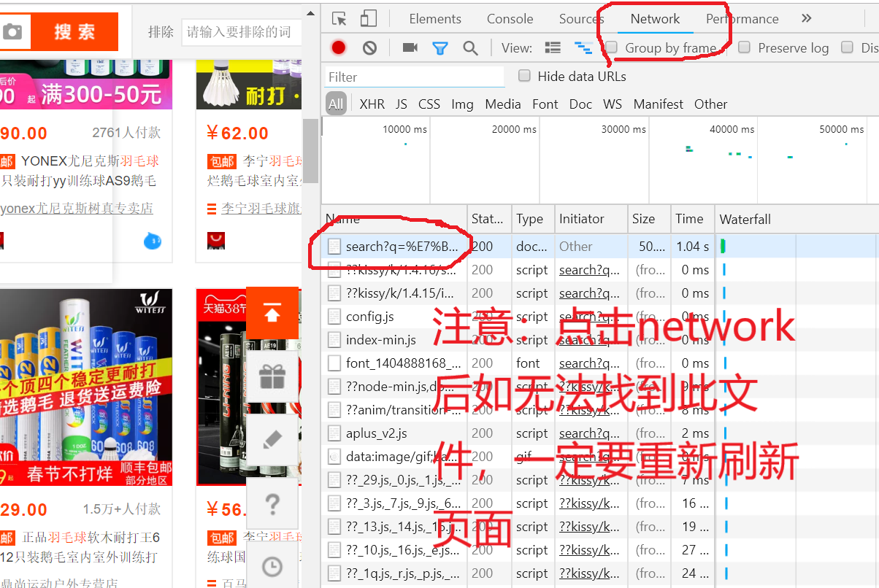This screenshot has width=879, height=588.
Task: Stop recording network log (red dot)
Action: (x=338, y=48)
